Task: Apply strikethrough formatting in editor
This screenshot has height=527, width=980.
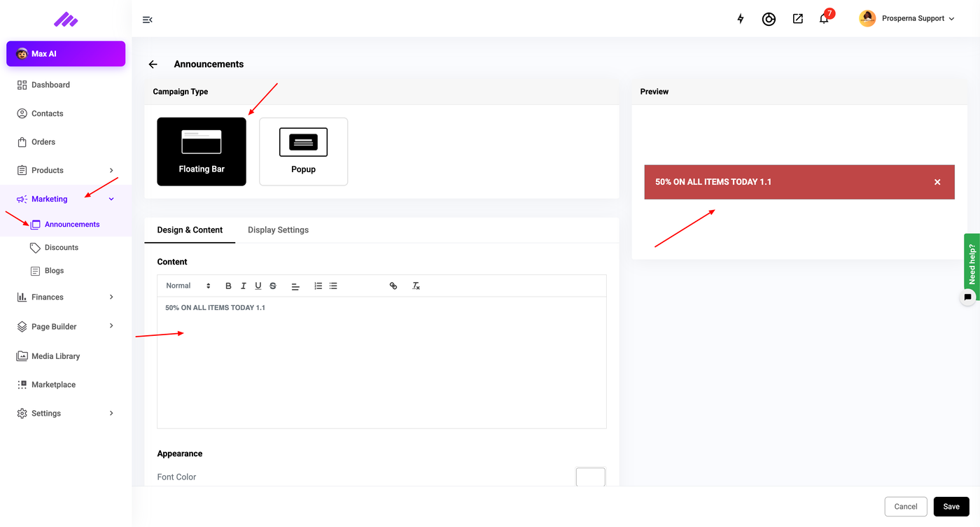Action: tap(273, 286)
